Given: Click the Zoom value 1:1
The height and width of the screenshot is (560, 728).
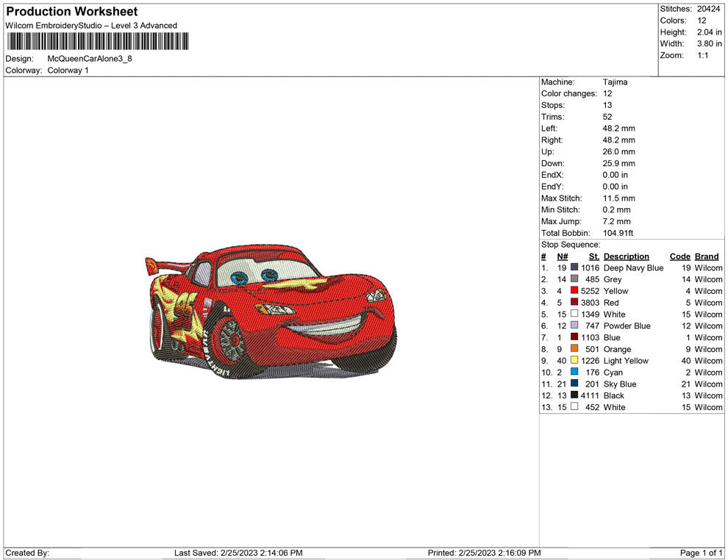Looking at the screenshot, I should pyautogui.click(x=703, y=55).
